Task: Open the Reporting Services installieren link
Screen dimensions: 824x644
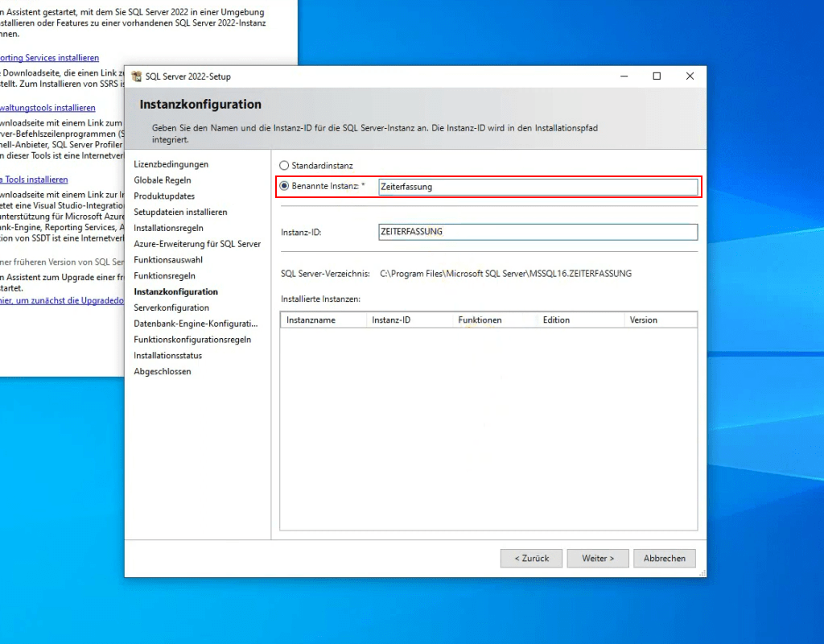Action: [x=49, y=58]
